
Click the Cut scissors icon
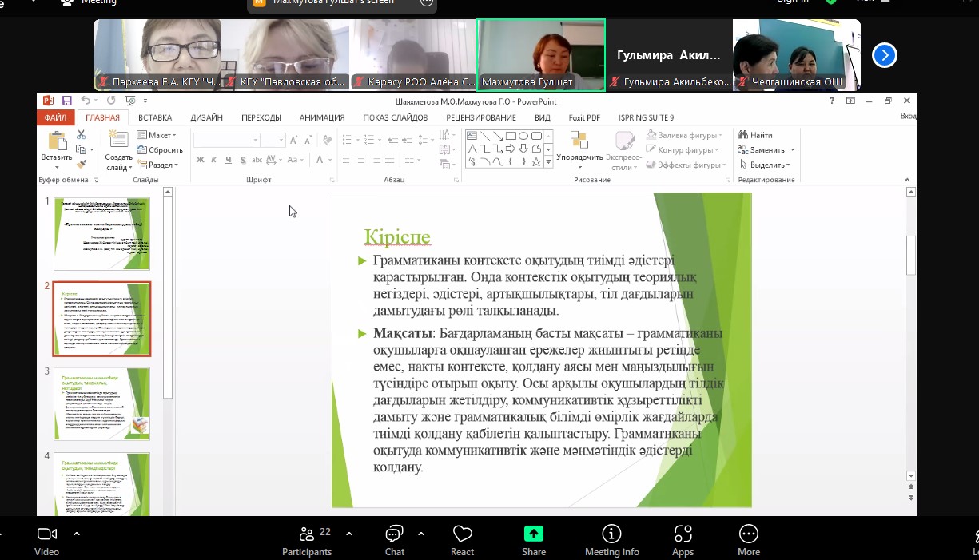click(x=81, y=135)
